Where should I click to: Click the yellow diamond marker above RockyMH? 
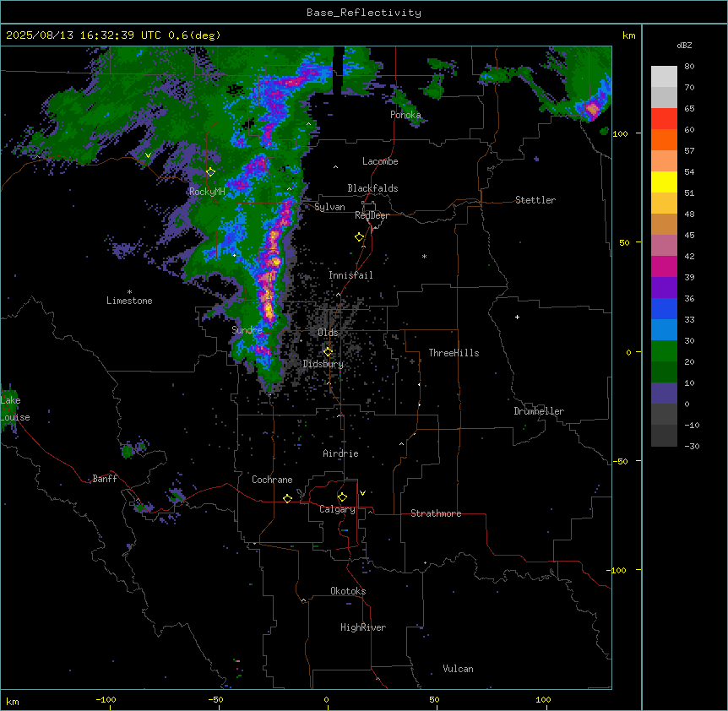[x=211, y=172]
